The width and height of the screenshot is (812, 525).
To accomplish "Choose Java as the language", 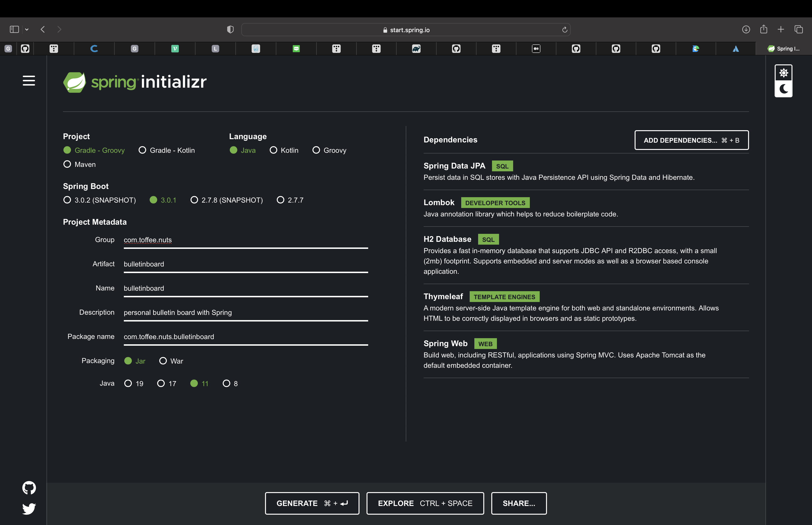I will tap(243, 150).
